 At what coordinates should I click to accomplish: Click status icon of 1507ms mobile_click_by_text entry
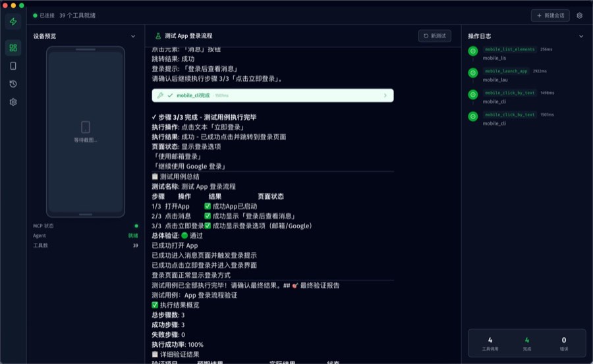click(x=472, y=117)
